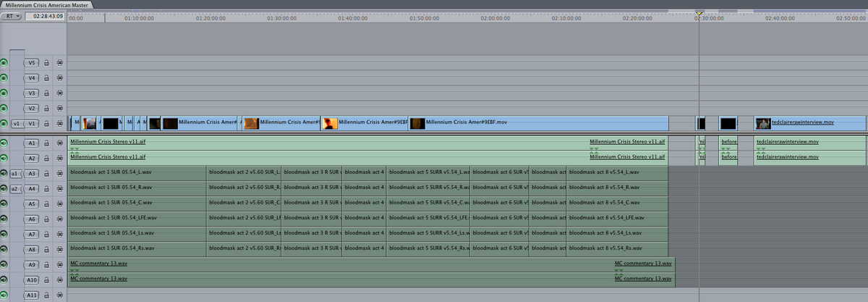Image resolution: width=868 pixels, height=302 pixels.
Task: Click the v1 source control patch
Action: pyautogui.click(x=16, y=124)
